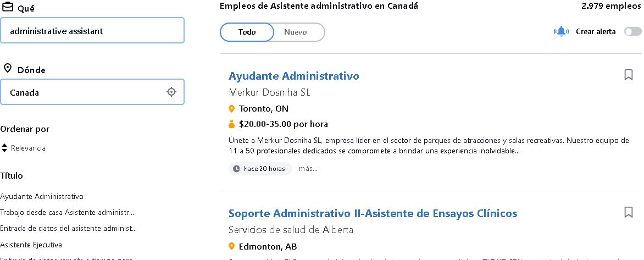
Task: Save the Soporte Administrativo II job listing
Action: [628, 212]
